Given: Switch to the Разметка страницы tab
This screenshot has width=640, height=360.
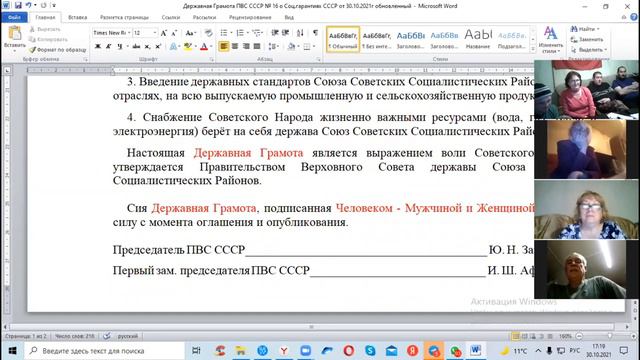Looking at the screenshot, I should 124,18.
